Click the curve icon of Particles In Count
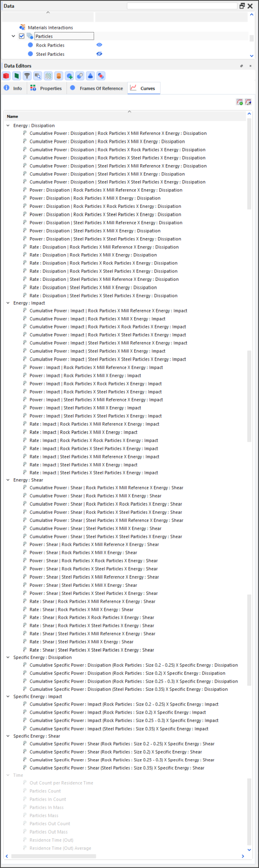Viewport: 259px width, 868px height. click(x=25, y=799)
